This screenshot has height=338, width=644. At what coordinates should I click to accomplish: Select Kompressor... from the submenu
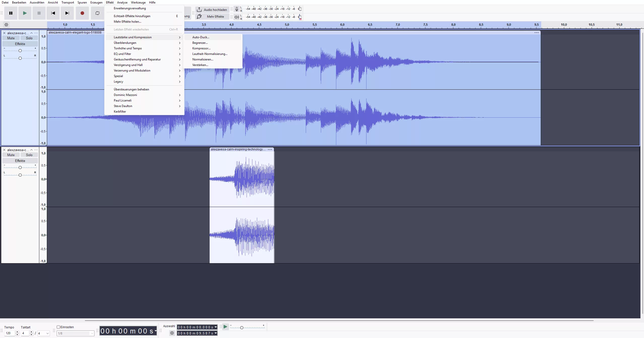213,48
